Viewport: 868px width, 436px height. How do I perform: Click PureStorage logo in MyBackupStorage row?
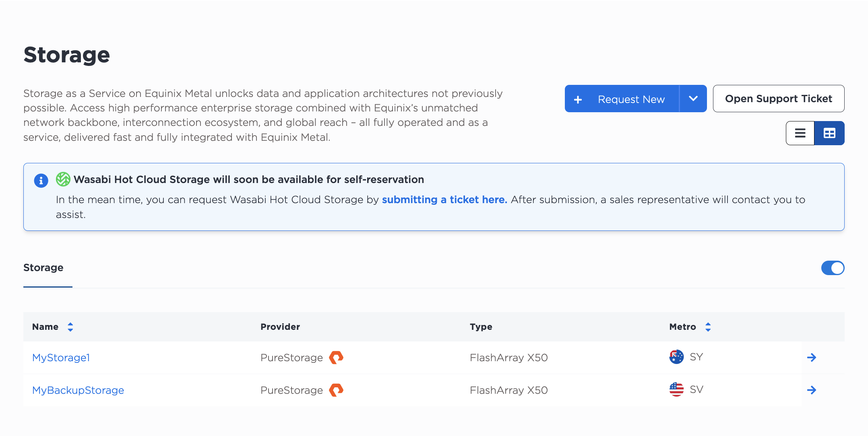tap(336, 390)
